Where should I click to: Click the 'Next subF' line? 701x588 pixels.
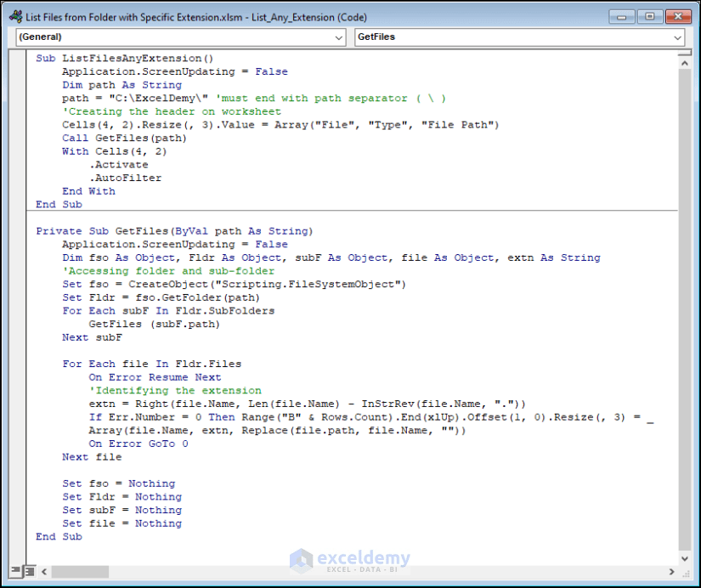[92, 337]
